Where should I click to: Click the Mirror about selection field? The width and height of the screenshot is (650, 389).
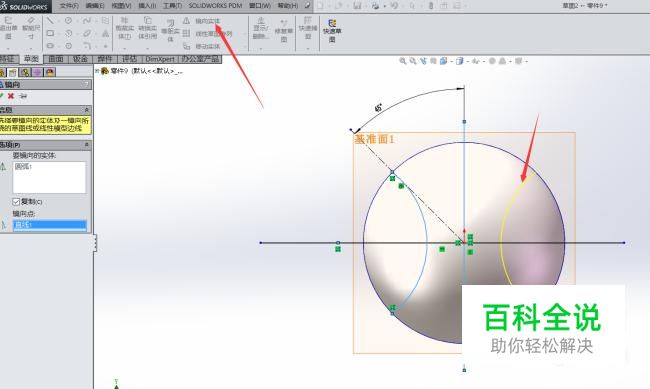click(49, 225)
